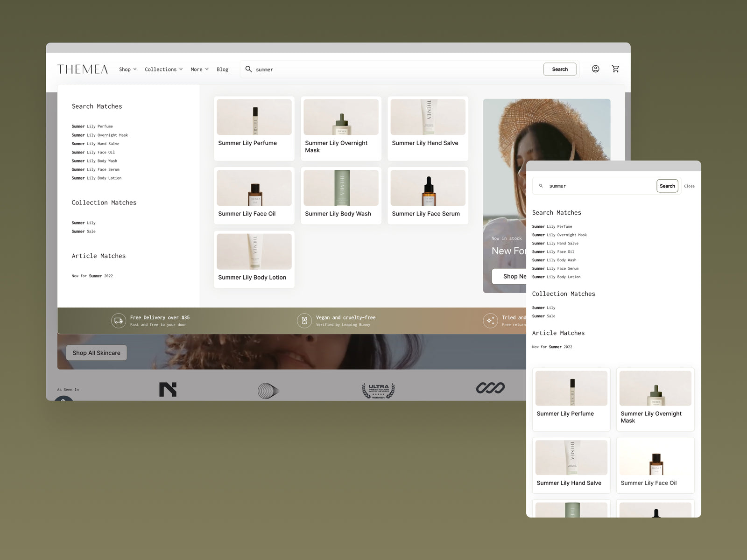The height and width of the screenshot is (560, 747).
Task: Close the mobile search panel
Action: [x=689, y=186]
